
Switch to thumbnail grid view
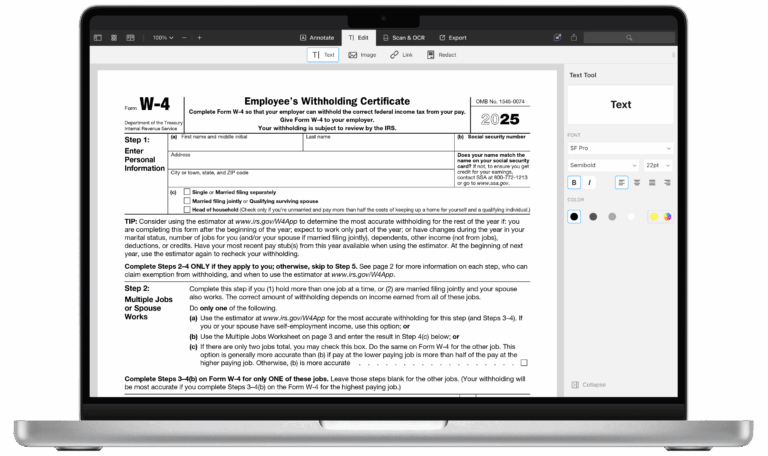click(114, 38)
